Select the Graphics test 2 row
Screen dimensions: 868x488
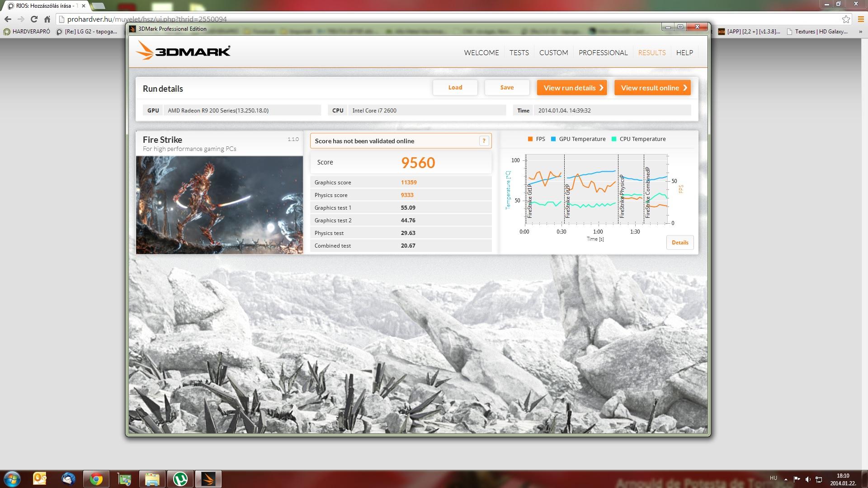click(401, 220)
